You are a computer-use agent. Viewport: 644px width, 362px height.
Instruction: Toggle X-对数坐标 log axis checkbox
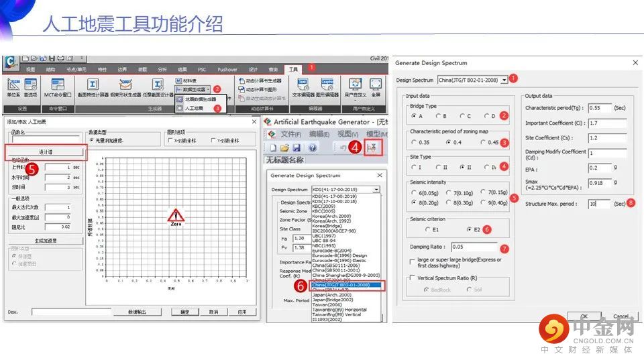[170, 140]
